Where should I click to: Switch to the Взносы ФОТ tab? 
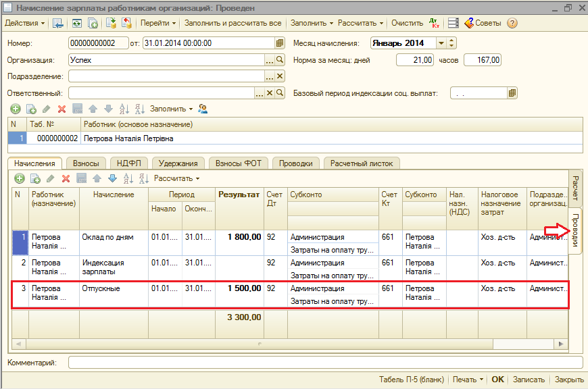pyautogui.click(x=239, y=163)
